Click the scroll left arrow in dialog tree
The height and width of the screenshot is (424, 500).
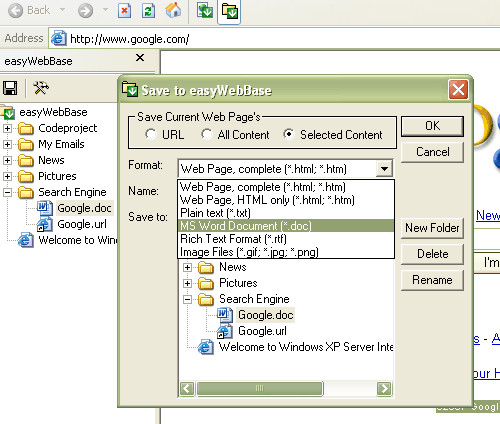tap(187, 389)
